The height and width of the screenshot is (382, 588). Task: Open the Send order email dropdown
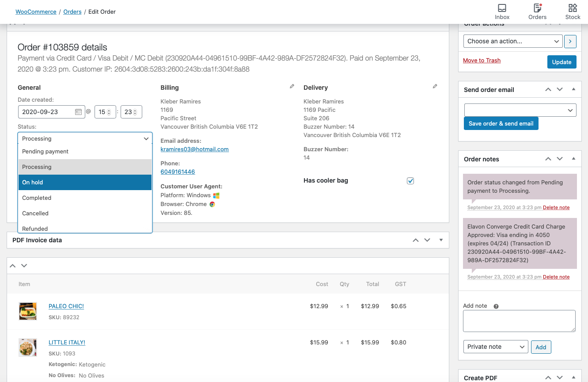click(x=520, y=110)
